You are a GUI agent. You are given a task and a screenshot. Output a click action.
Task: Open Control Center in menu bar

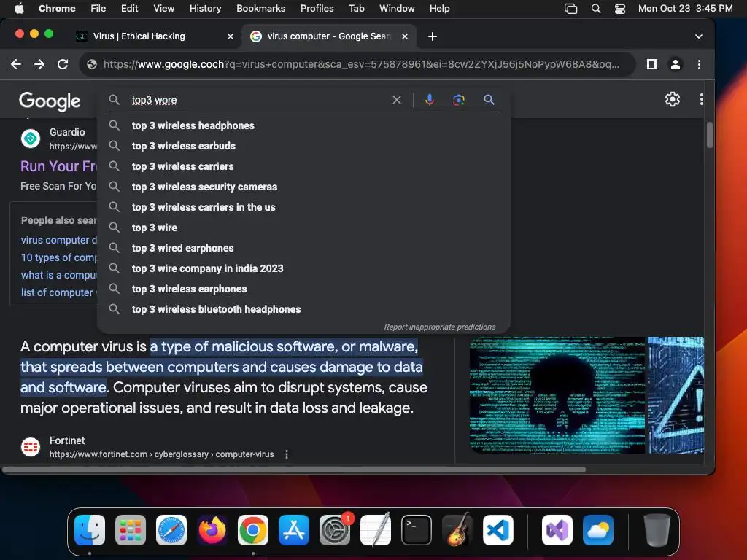[x=619, y=9]
